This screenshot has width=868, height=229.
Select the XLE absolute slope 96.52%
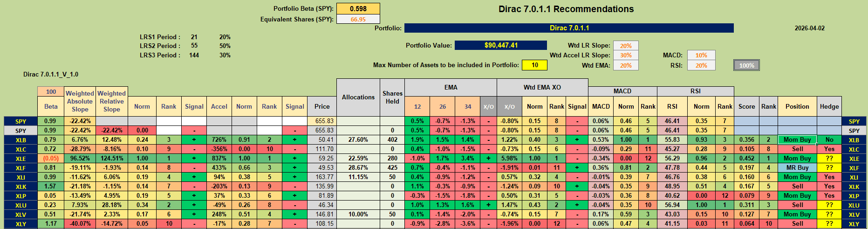tap(80, 158)
